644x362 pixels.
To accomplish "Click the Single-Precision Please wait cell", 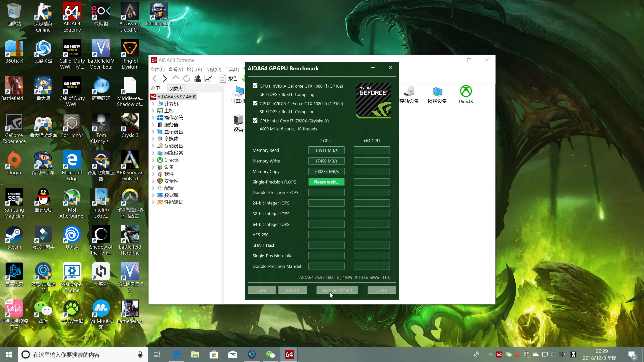I will [326, 182].
